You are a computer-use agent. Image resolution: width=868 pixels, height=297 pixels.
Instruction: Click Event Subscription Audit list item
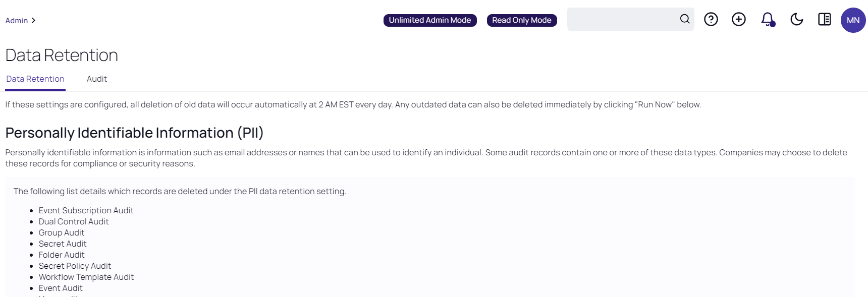click(86, 210)
